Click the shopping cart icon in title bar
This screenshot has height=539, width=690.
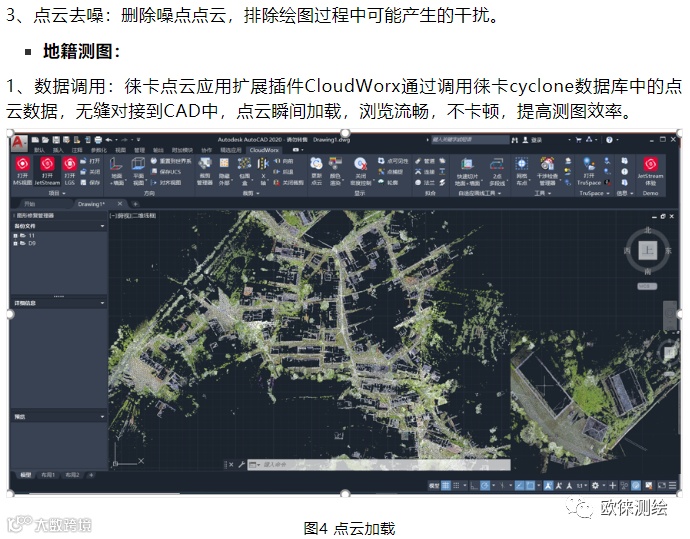click(x=578, y=140)
